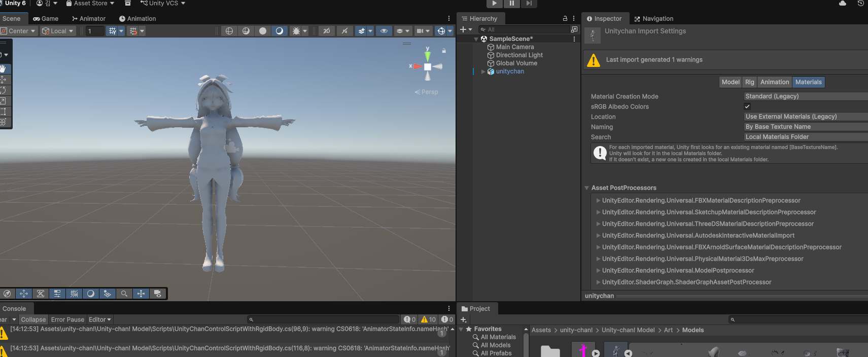Toggle the Hierarchy panel lock icon
The width and height of the screenshot is (868, 357).
click(x=565, y=18)
